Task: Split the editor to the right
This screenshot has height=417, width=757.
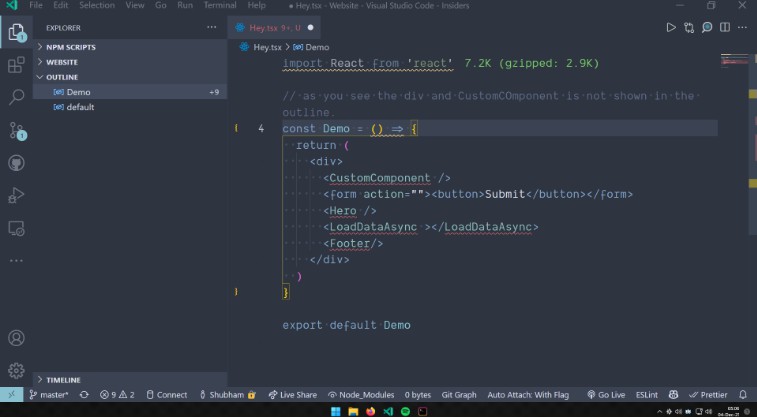Action: (725, 27)
